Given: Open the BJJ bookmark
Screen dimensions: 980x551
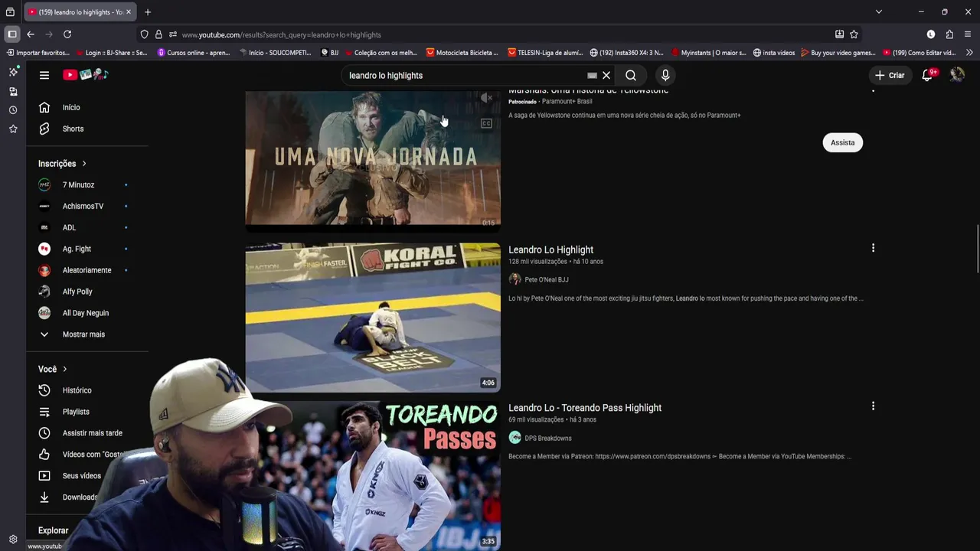Looking at the screenshot, I should [x=330, y=53].
